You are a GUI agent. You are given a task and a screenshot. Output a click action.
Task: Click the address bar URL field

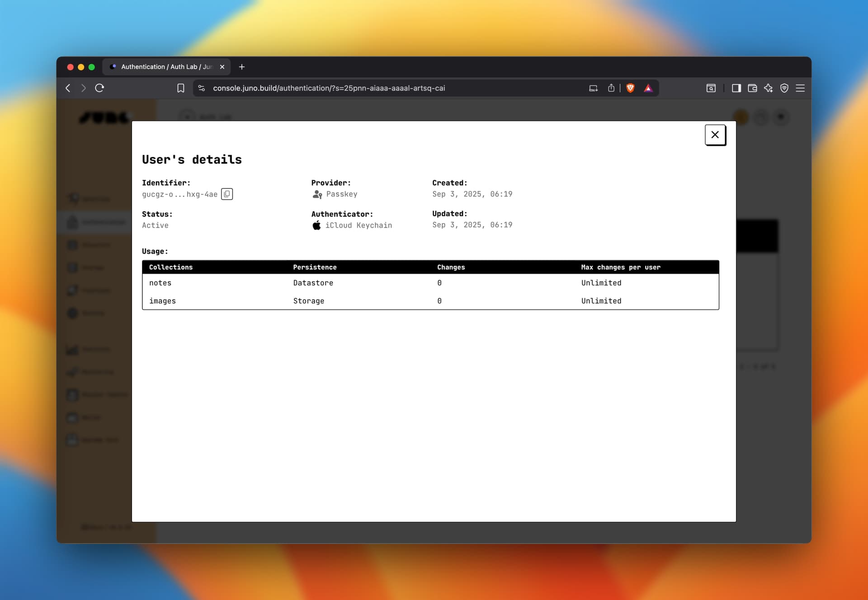click(x=329, y=88)
